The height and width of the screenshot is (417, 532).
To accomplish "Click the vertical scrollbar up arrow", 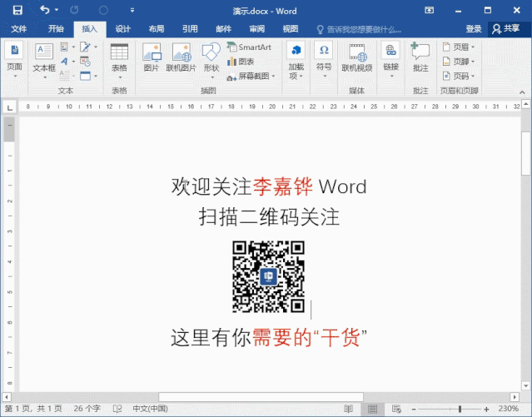I will pyautogui.click(x=526, y=103).
